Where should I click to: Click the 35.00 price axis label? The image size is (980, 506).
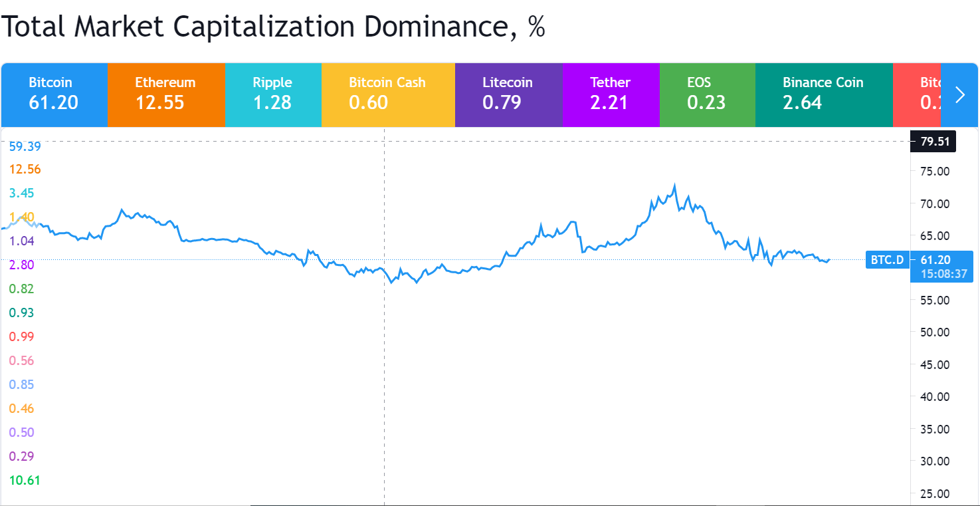coord(935,429)
